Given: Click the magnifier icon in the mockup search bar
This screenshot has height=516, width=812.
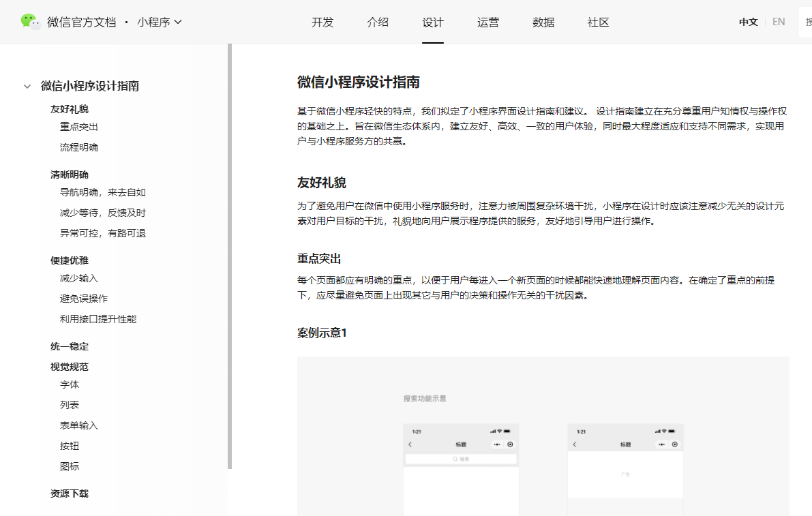Looking at the screenshot, I should point(455,459).
